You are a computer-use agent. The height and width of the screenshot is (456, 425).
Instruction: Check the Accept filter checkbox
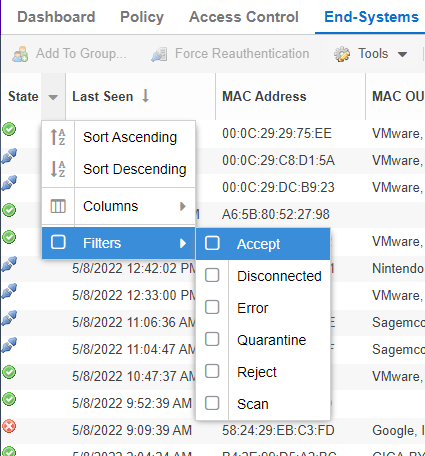(212, 243)
